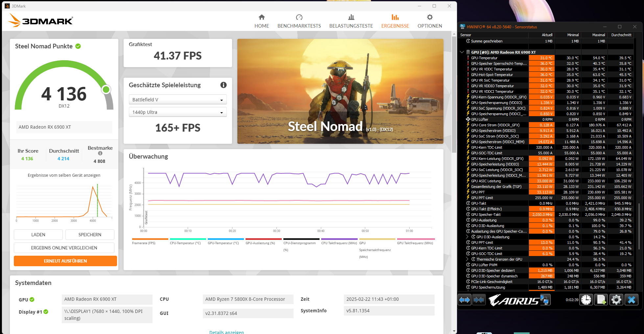Click the AORUS logo in HWiNFO toolbar
644x334 pixels.
(x=513, y=300)
